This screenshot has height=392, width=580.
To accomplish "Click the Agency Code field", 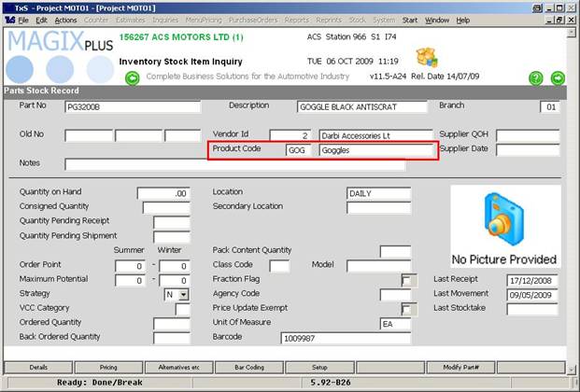I will click(395, 295).
